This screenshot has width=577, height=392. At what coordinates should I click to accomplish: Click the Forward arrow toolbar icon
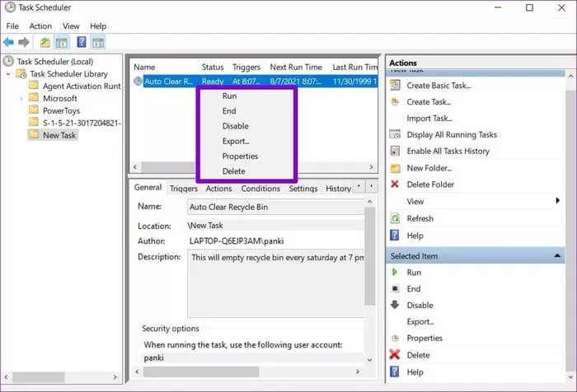point(24,42)
